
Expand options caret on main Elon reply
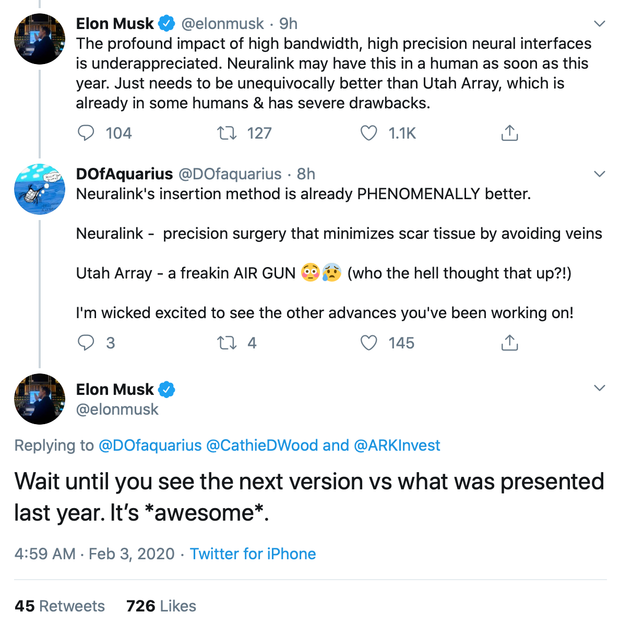(x=599, y=388)
